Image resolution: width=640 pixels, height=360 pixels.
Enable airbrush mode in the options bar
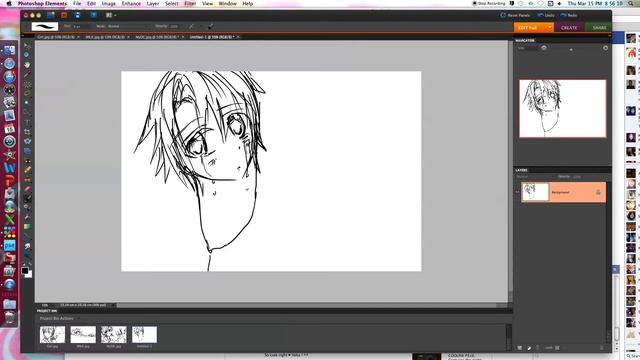[191, 26]
